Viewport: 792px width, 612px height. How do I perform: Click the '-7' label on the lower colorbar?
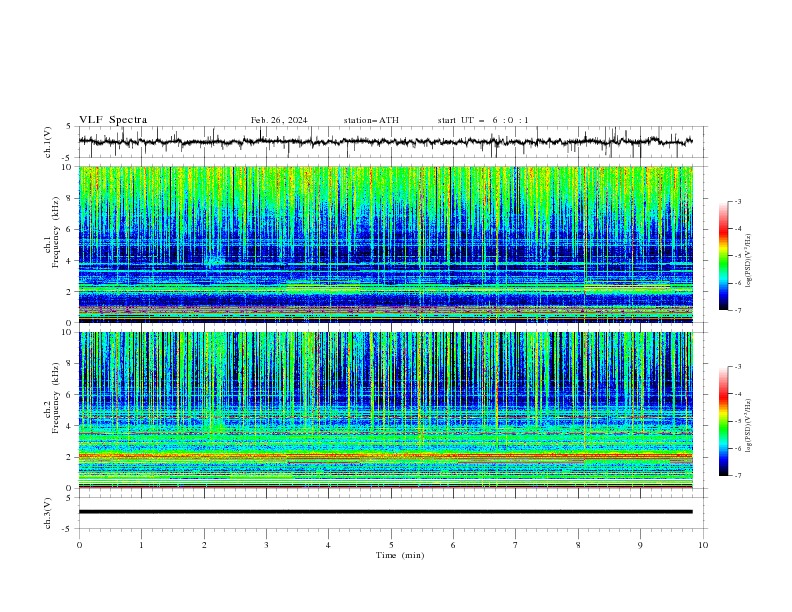tap(738, 476)
